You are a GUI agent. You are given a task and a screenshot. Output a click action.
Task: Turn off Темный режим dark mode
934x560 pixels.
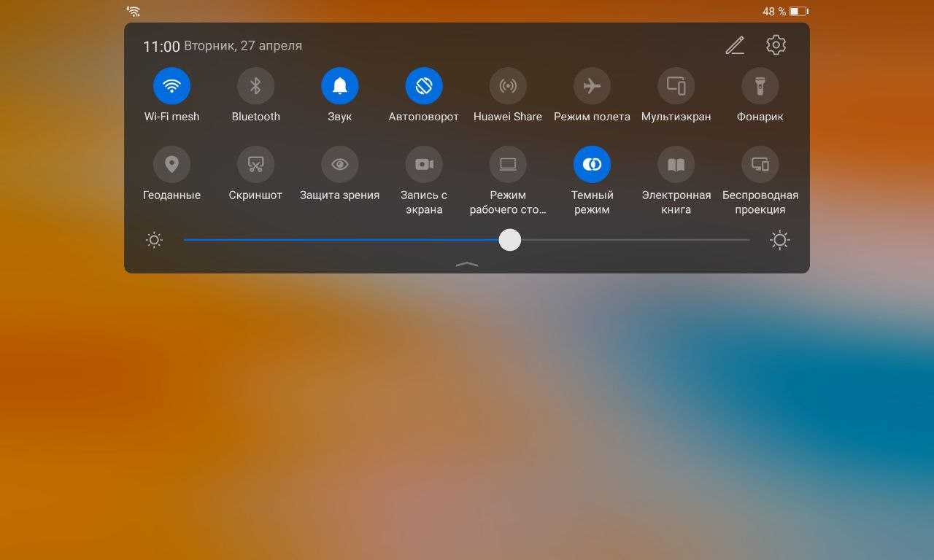(592, 165)
